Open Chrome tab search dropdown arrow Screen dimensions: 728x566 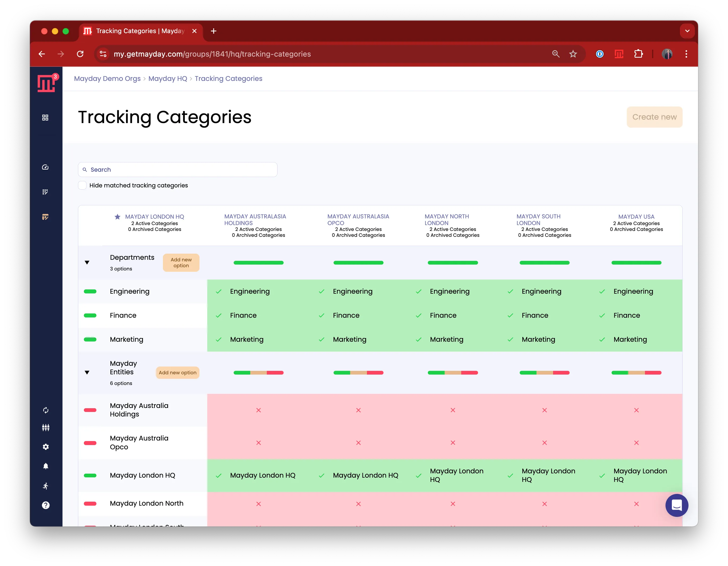click(687, 31)
